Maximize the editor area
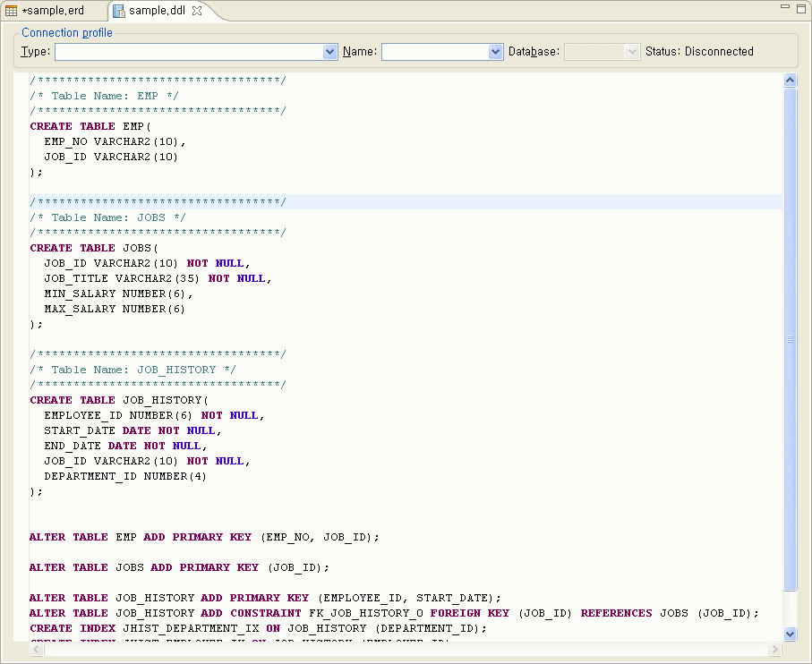 (x=800, y=7)
